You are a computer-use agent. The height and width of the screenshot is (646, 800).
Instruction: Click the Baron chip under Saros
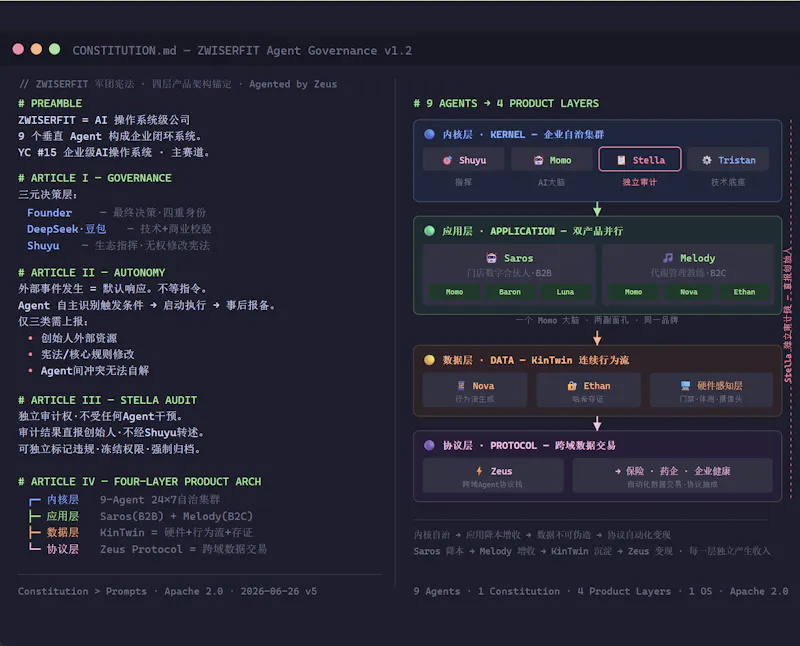(510, 292)
